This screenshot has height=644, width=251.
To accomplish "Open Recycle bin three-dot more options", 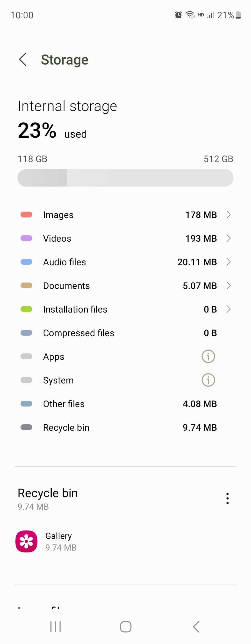I will coord(227,498).
